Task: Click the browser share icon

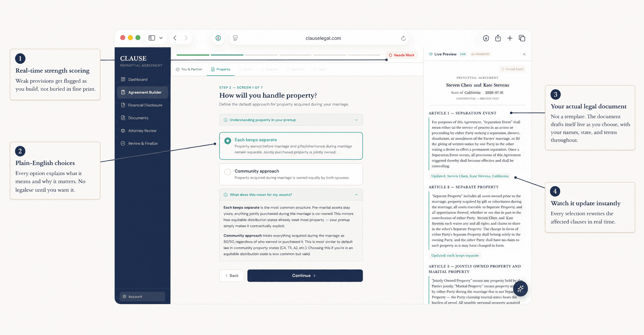Action: (x=498, y=38)
